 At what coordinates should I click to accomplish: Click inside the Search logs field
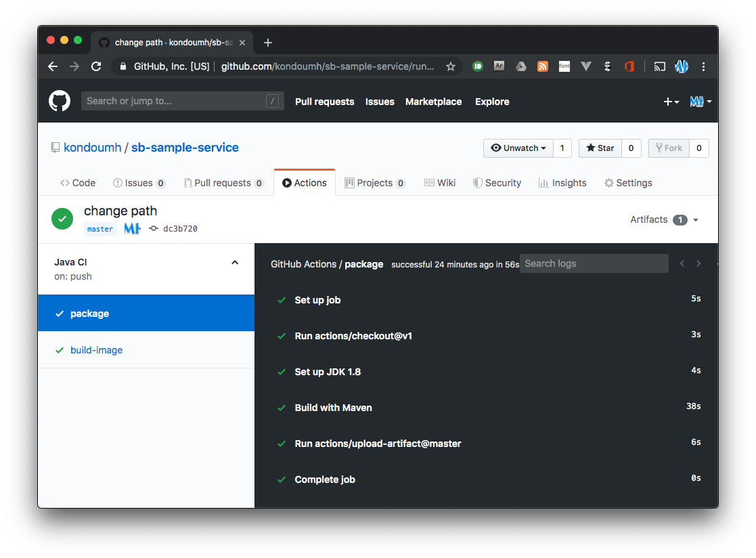coord(594,263)
